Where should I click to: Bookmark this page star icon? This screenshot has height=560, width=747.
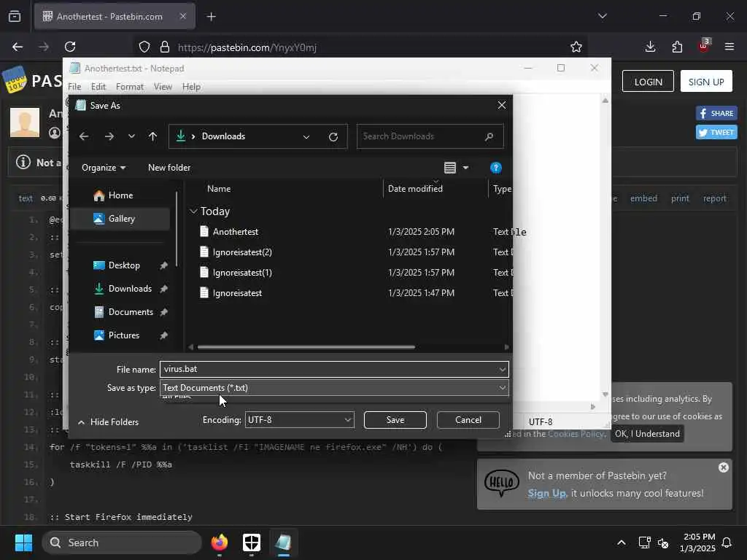point(576,47)
